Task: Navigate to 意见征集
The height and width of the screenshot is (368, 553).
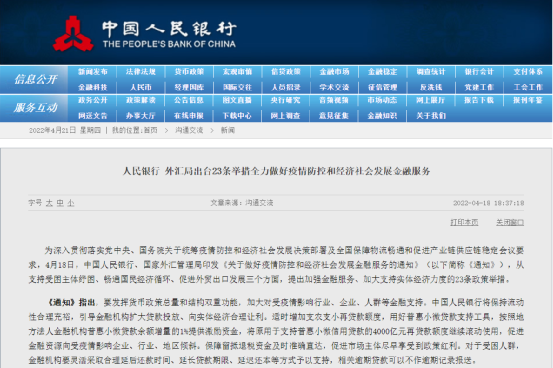Action: [334, 116]
